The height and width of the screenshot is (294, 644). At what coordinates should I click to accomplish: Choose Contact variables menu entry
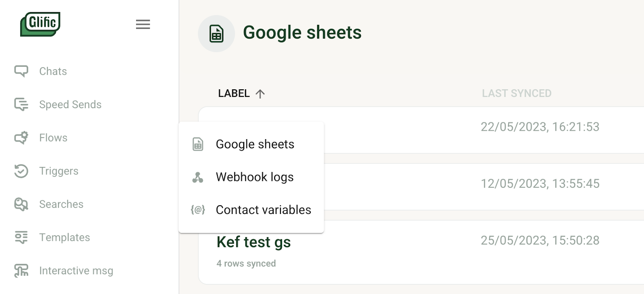[263, 210]
